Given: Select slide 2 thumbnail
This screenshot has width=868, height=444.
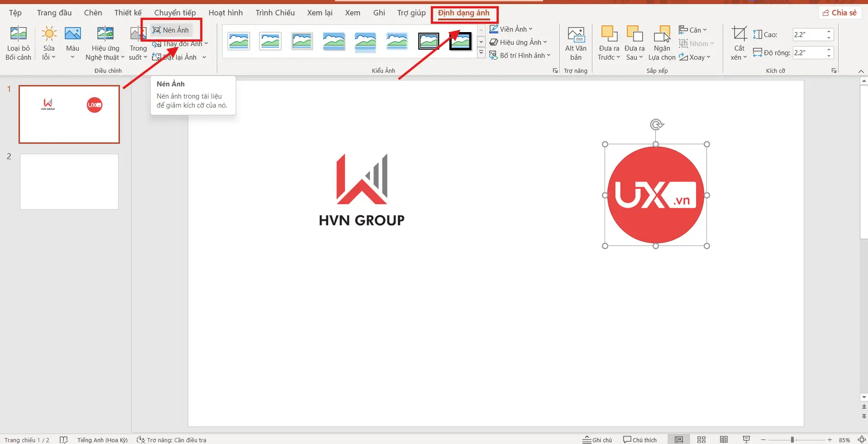Looking at the screenshot, I should coord(68,182).
